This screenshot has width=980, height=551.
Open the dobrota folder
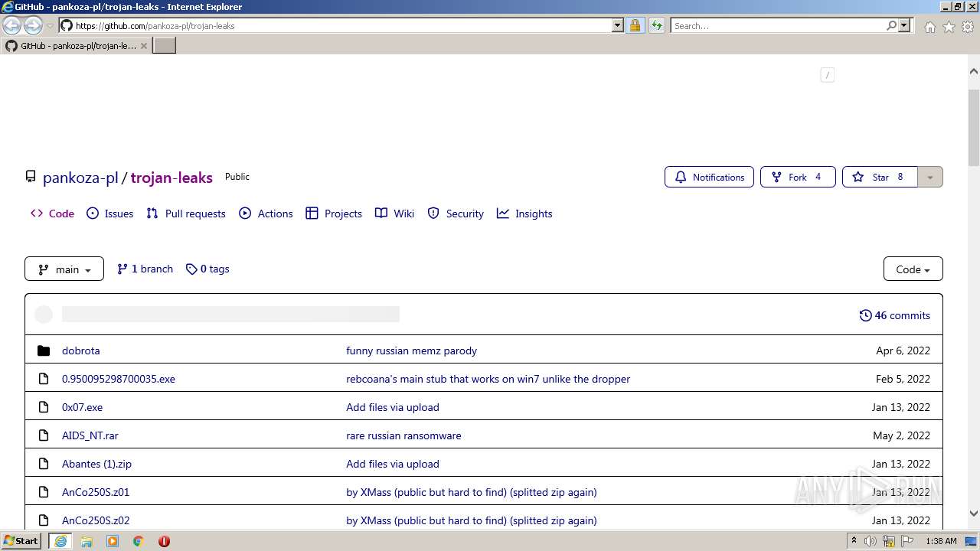(81, 350)
